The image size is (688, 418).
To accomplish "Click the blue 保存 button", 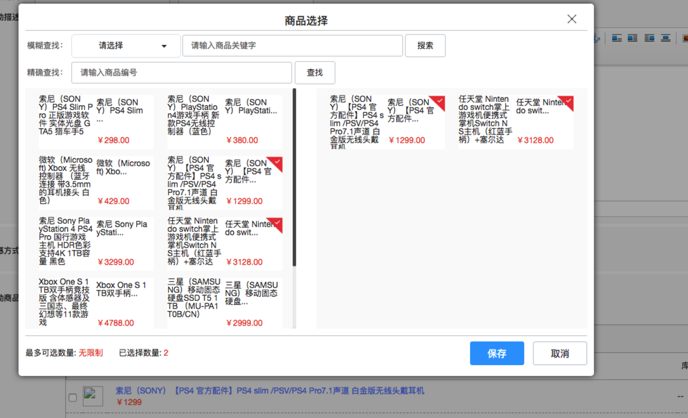I will tap(497, 353).
